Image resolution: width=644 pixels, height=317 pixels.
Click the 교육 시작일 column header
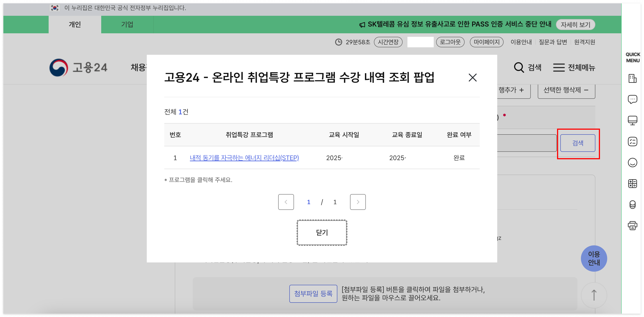click(344, 135)
